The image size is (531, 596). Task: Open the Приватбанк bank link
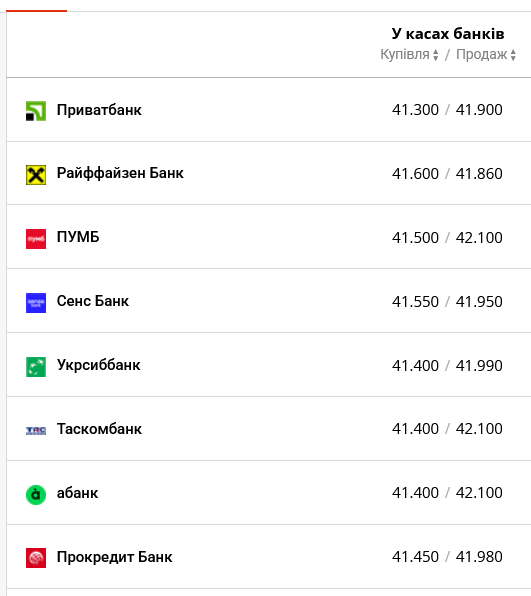coord(99,110)
